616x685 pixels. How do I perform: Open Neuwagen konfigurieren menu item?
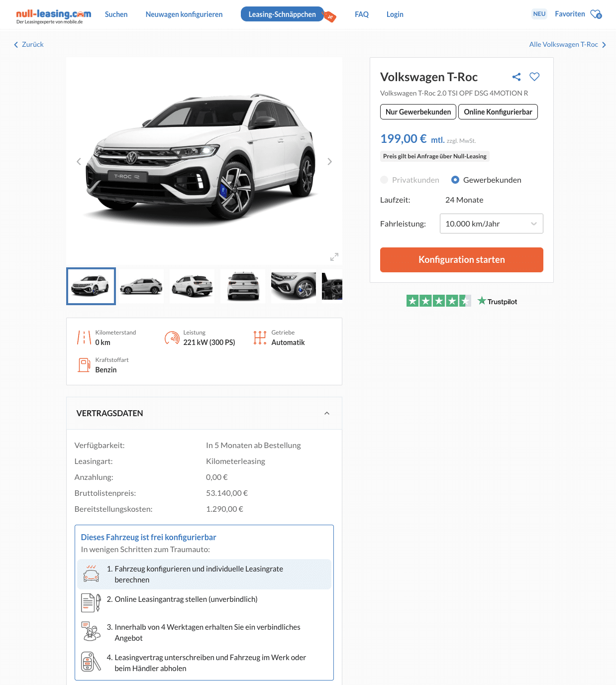(184, 14)
